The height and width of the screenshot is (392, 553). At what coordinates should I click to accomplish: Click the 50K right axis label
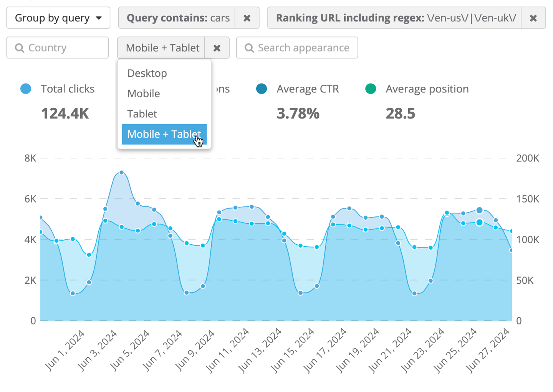tap(525, 280)
